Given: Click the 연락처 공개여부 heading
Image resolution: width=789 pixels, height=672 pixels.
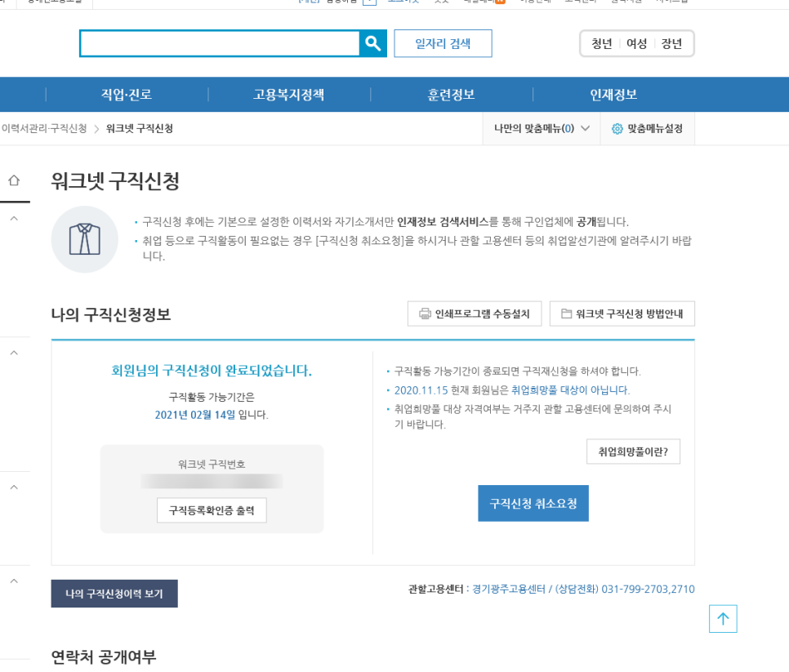Looking at the screenshot, I should coord(104,656).
